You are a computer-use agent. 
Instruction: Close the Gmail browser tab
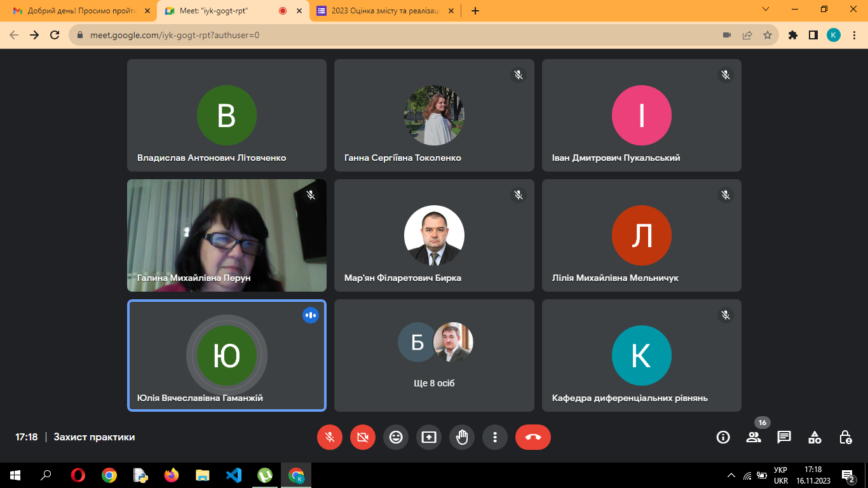(x=148, y=11)
